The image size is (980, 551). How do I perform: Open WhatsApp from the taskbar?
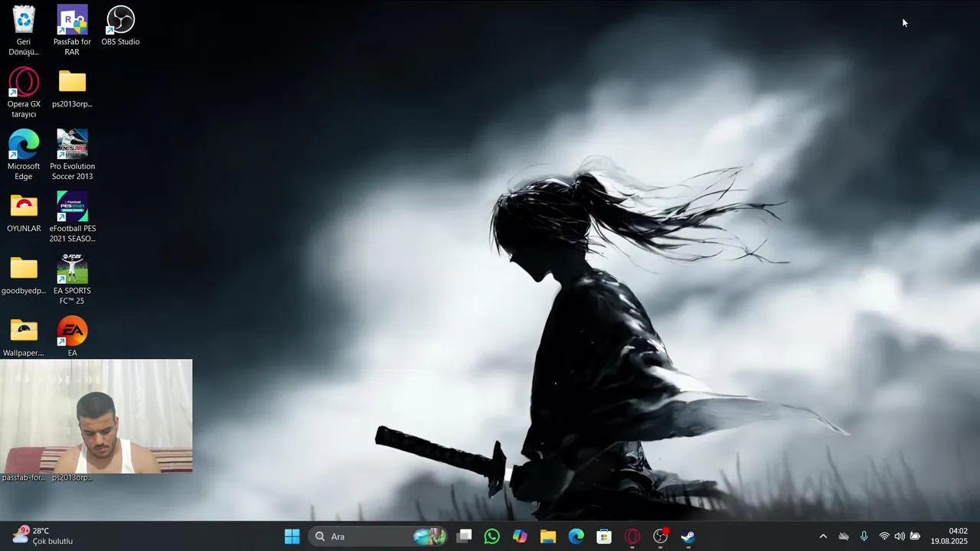pos(492,536)
